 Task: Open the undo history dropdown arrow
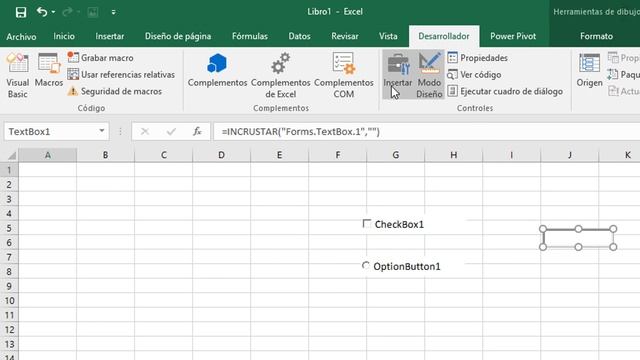[53, 12]
